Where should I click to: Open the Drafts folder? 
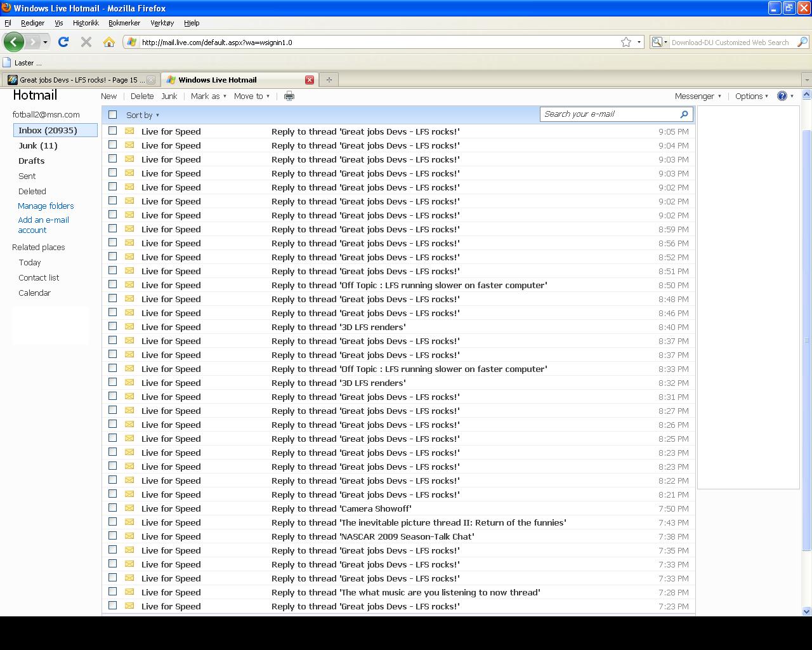pos(31,161)
